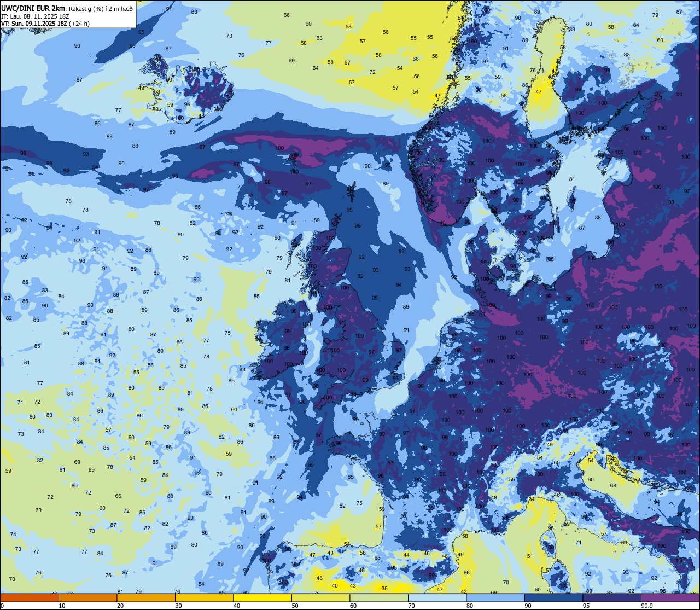Click the '(+24 h)' forecast offset text
Image resolution: width=700 pixels, height=610 pixels.
pos(79,24)
